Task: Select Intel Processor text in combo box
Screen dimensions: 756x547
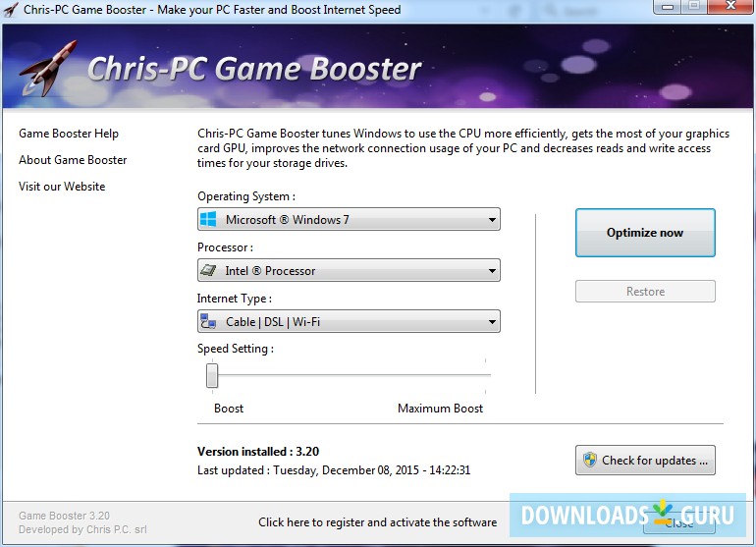Action: coord(270,271)
